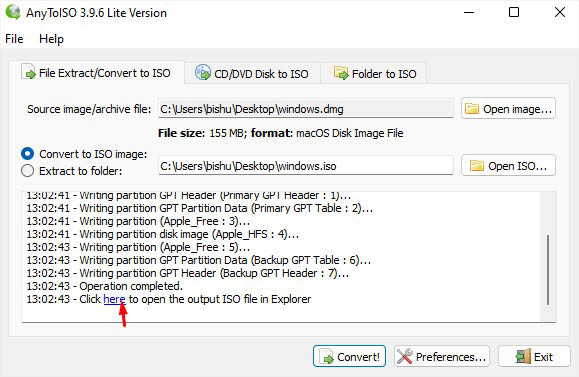This screenshot has width=579, height=377.
Task: Click the 'Primary GPT Table : 2' log line
Action: click(x=199, y=208)
